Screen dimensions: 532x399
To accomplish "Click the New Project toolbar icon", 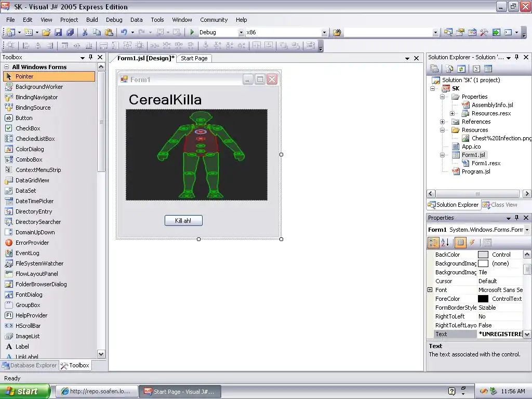I will pos(11,32).
